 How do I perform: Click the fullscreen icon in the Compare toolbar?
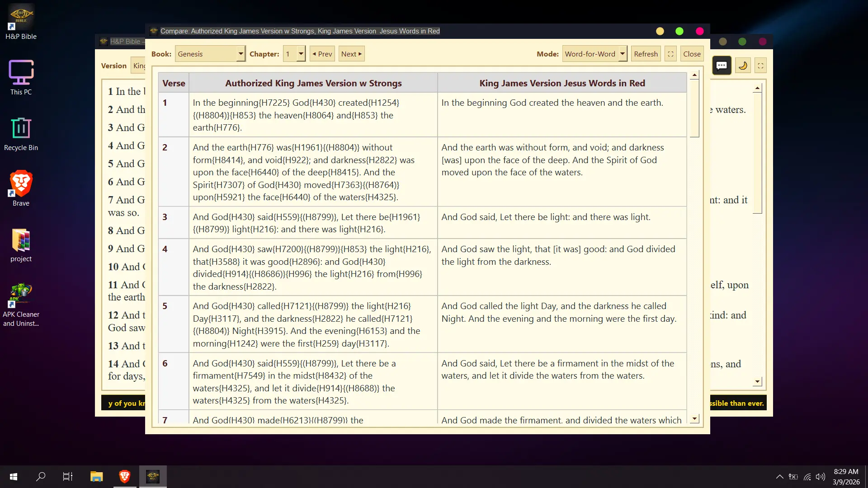tap(670, 54)
